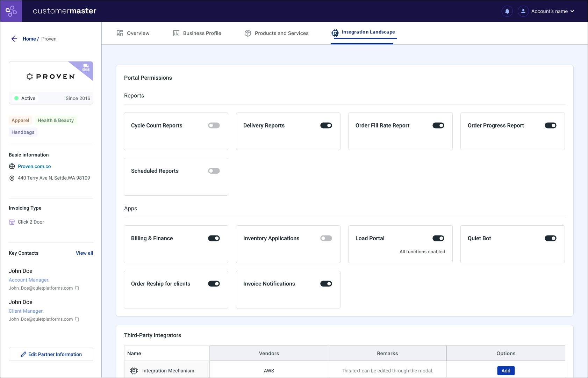588x378 pixels.
Task: Disable Billing & Finance app
Action: pyautogui.click(x=214, y=238)
